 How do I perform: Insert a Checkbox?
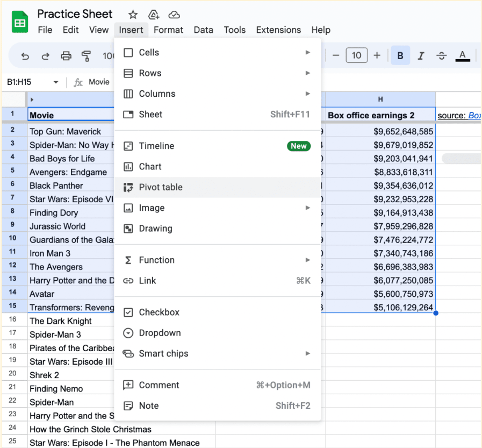pyautogui.click(x=218, y=312)
